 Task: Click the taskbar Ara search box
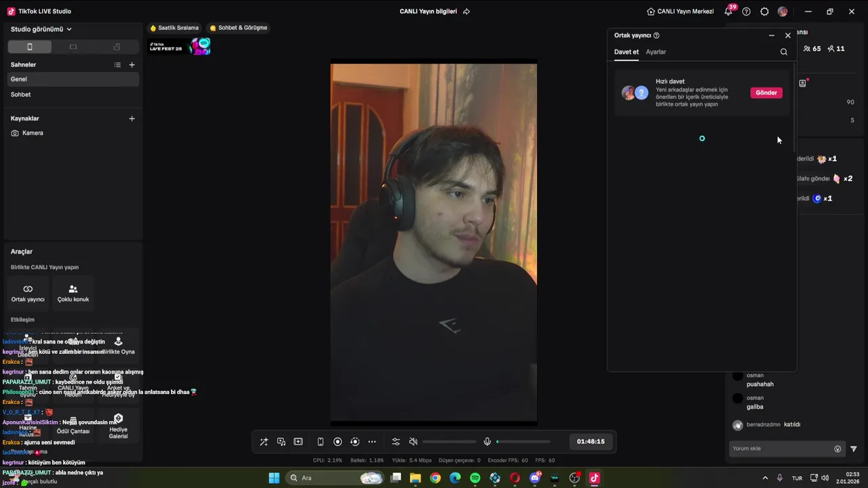point(334,478)
